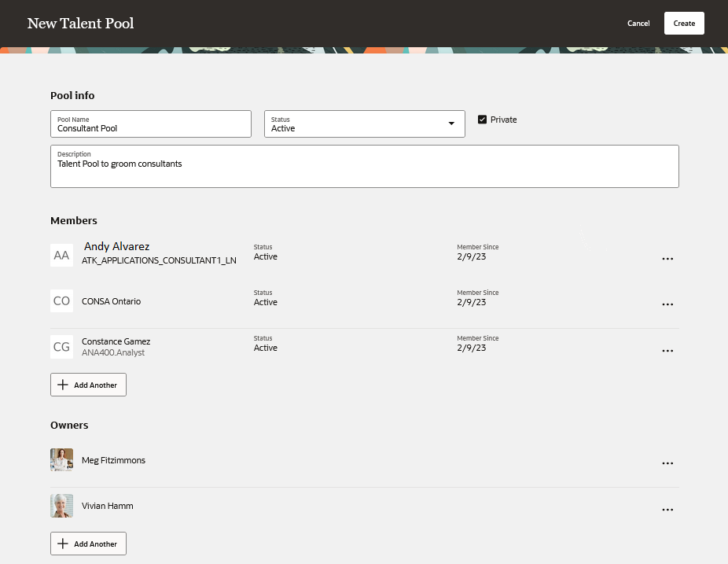Click Create to save the talent pool
This screenshot has width=728, height=564.
(684, 24)
